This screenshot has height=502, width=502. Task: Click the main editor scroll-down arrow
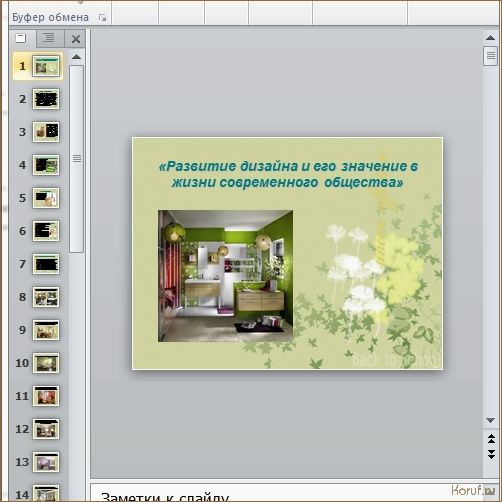click(x=490, y=420)
